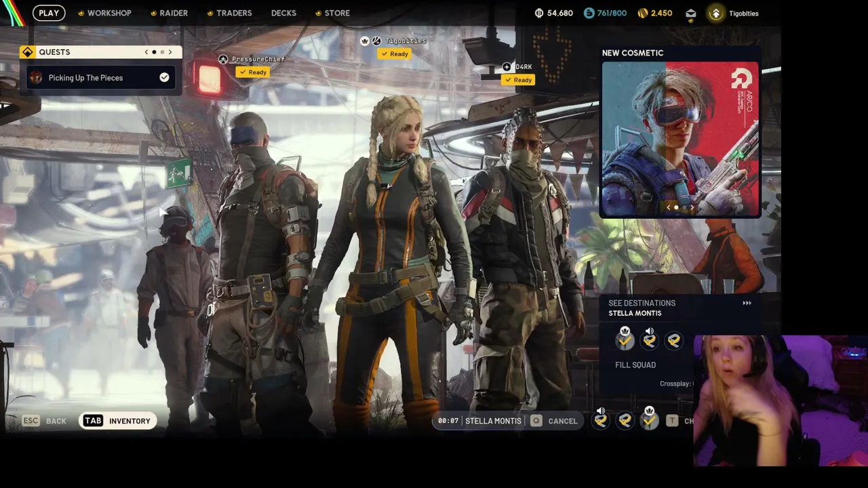Click the crown leader icon above Tigobities
This screenshot has height=488, width=868.
pos(365,41)
